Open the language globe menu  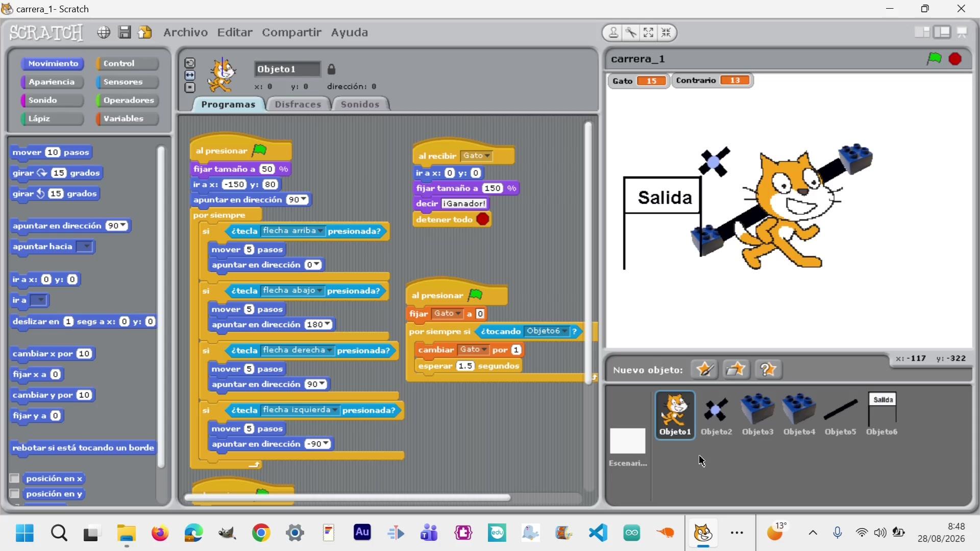tap(104, 33)
